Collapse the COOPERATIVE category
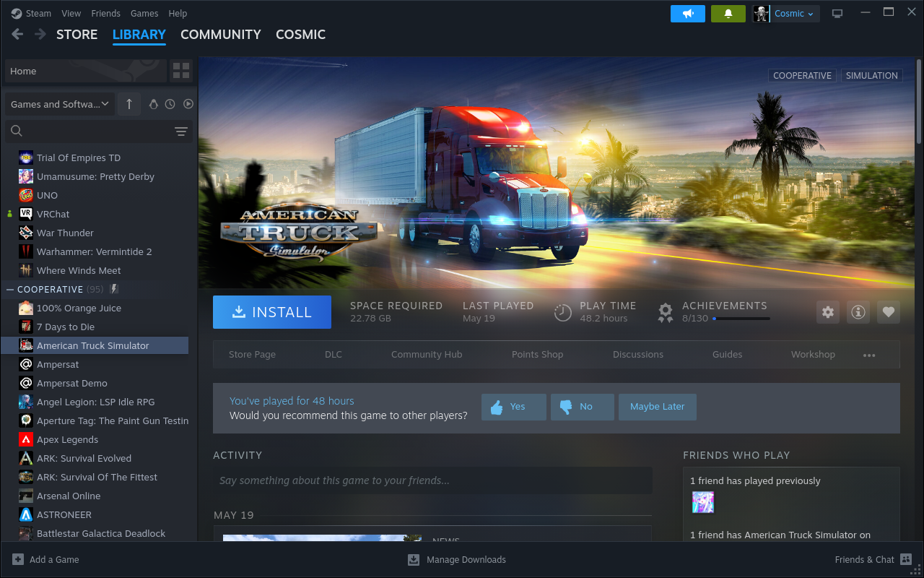The width and height of the screenshot is (924, 578). [x=10, y=289]
